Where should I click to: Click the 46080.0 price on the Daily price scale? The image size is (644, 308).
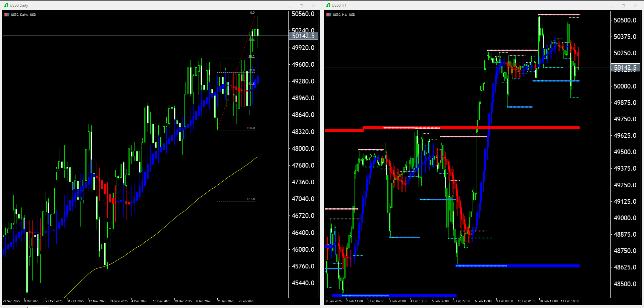coord(303,249)
